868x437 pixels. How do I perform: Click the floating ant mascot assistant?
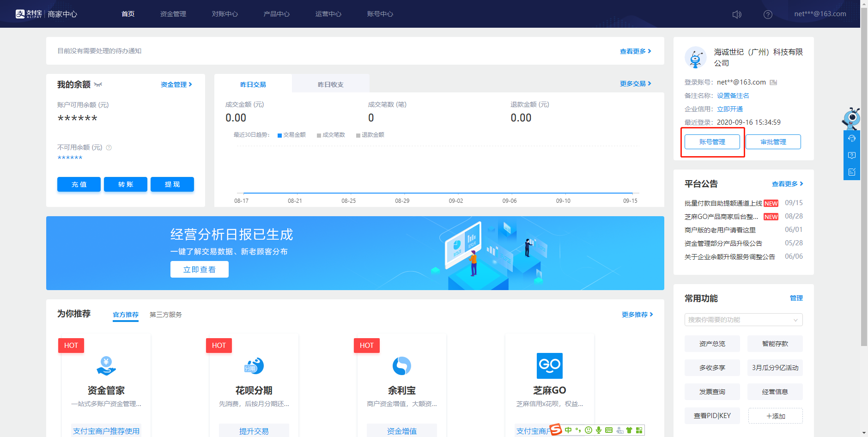[x=851, y=118]
